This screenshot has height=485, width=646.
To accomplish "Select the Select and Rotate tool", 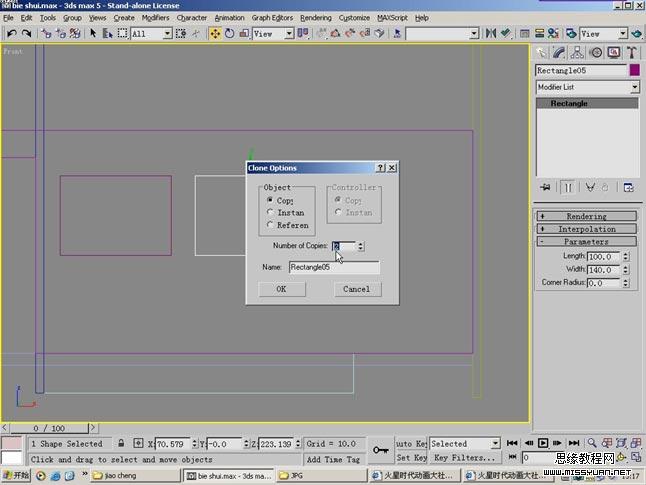I will [229, 33].
